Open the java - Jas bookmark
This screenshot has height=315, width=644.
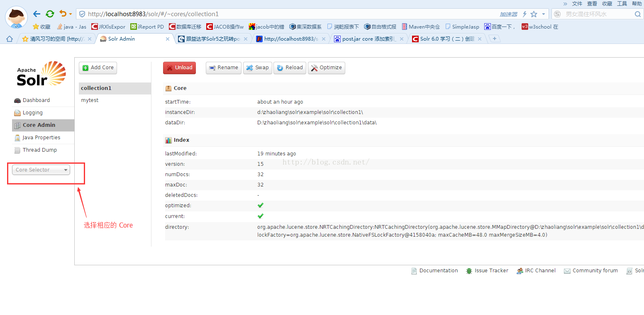[x=71, y=27]
